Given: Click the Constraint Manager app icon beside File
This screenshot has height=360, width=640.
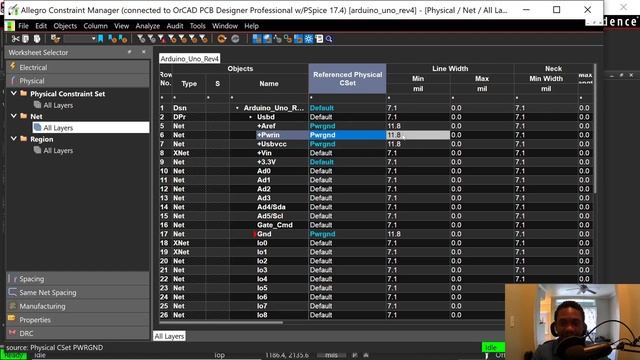Looking at the screenshot, I should point(9,26).
